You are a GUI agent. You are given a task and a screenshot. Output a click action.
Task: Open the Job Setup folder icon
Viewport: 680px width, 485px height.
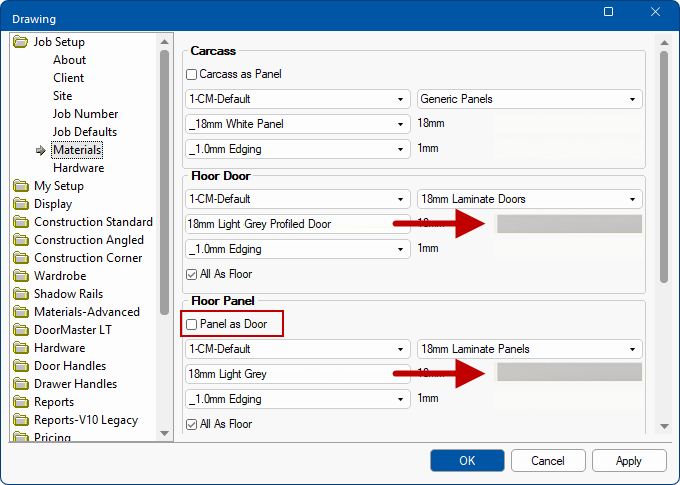click(21, 42)
